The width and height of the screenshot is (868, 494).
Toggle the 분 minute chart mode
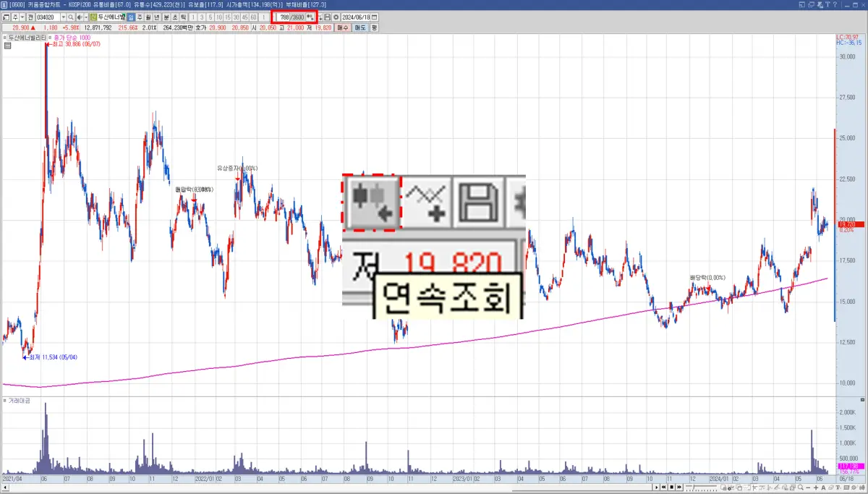pos(166,17)
